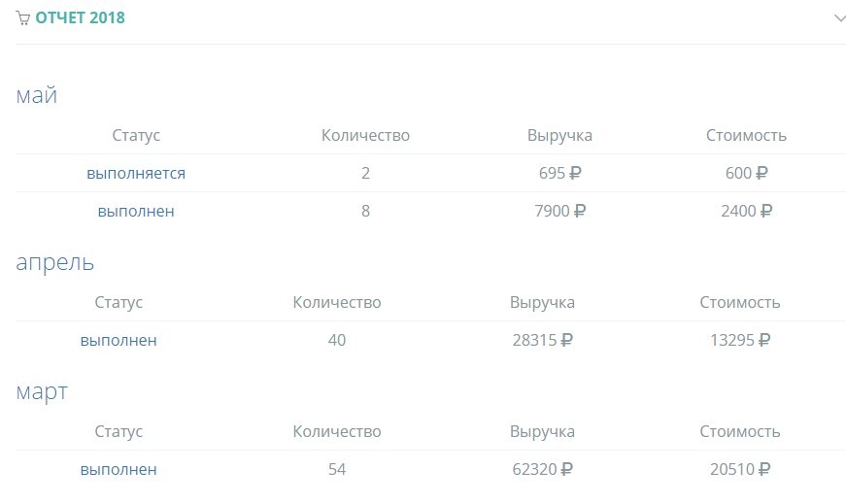This screenshot has height=504, width=846.
Task: Open выполнен status orders in май
Action: [136, 211]
